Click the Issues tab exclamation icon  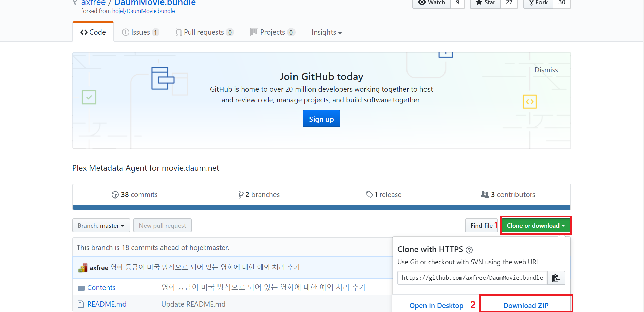tap(126, 32)
